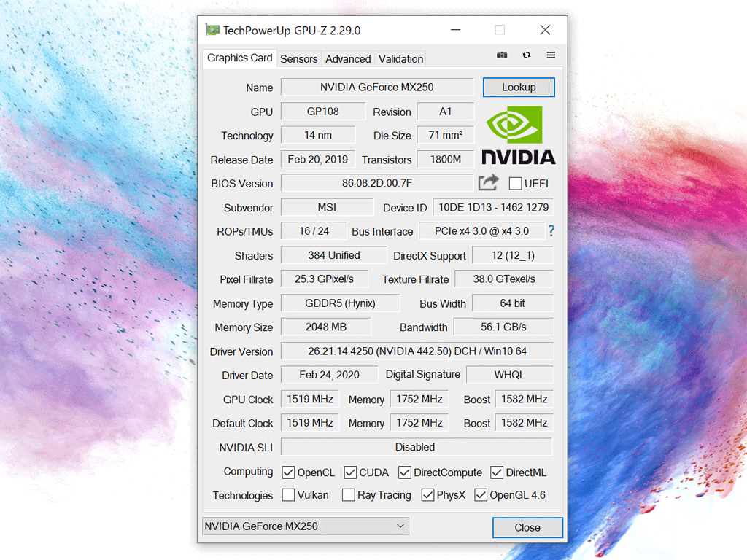Click the Transistors value 1800M
This screenshot has height=560, width=747.
tap(446, 160)
